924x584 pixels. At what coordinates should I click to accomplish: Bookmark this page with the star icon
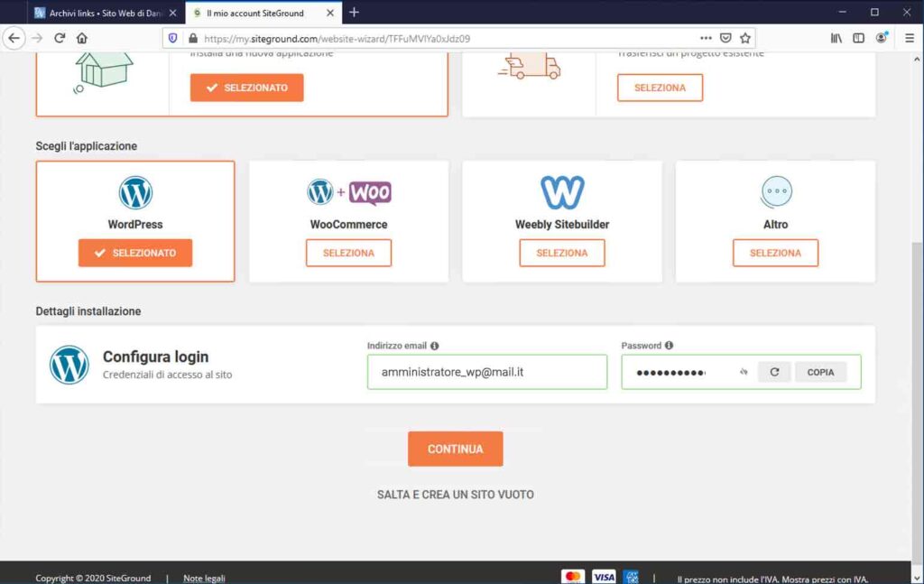(x=745, y=38)
